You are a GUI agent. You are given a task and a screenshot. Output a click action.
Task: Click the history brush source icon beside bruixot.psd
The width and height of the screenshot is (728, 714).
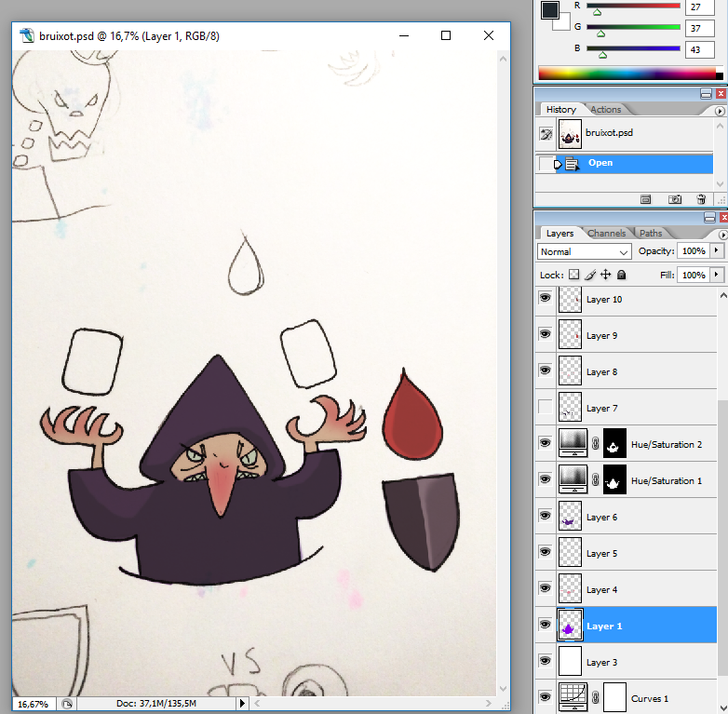tap(546, 134)
